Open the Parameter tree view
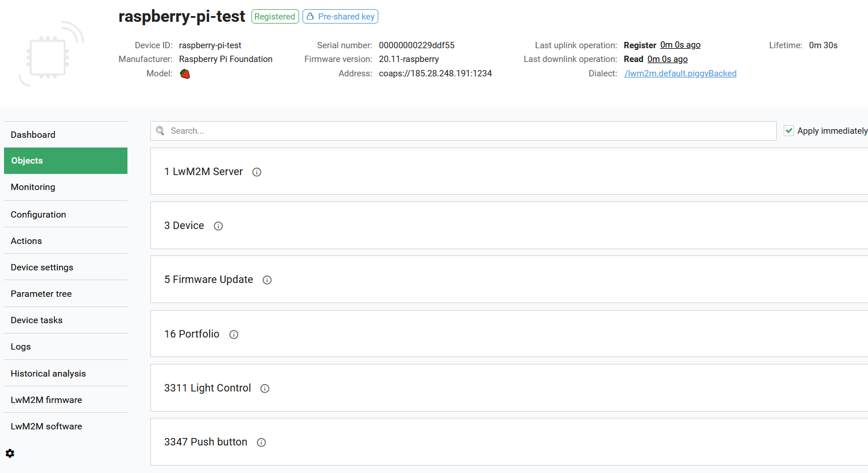This screenshot has width=868, height=473. pyautogui.click(x=65, y=293)
